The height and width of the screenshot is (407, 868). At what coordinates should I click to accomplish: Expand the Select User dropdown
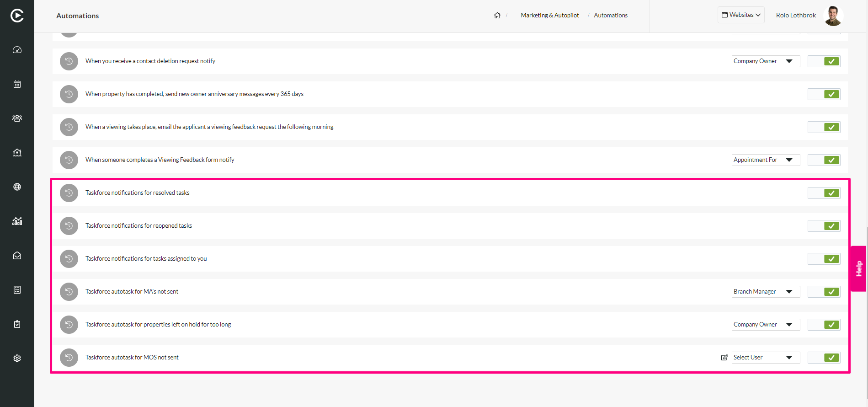tap(766, 358)
